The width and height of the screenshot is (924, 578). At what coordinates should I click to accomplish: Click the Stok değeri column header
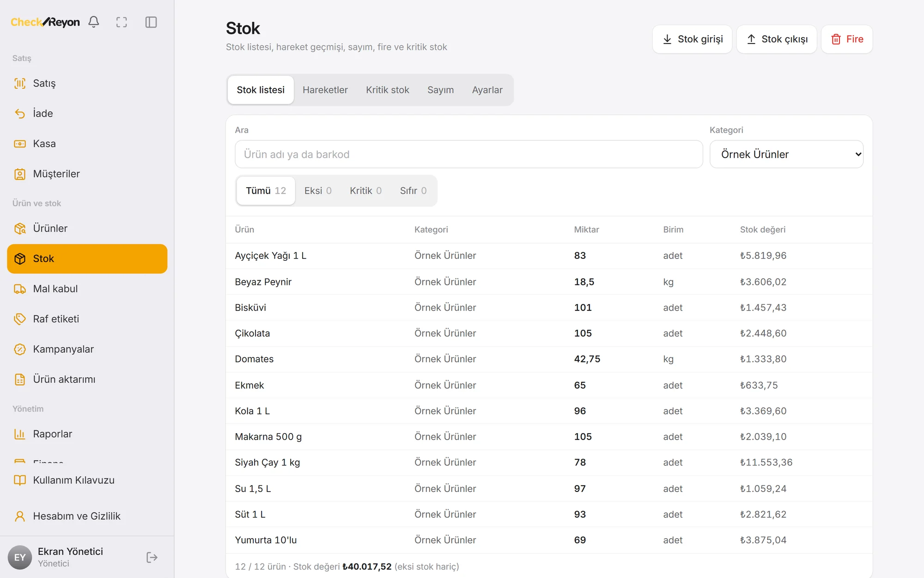coord(763,229)
